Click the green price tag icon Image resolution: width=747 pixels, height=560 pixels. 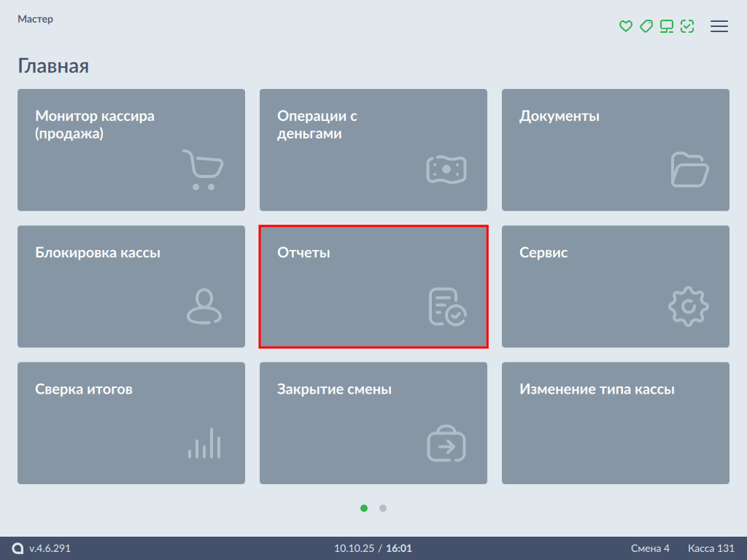646,26
